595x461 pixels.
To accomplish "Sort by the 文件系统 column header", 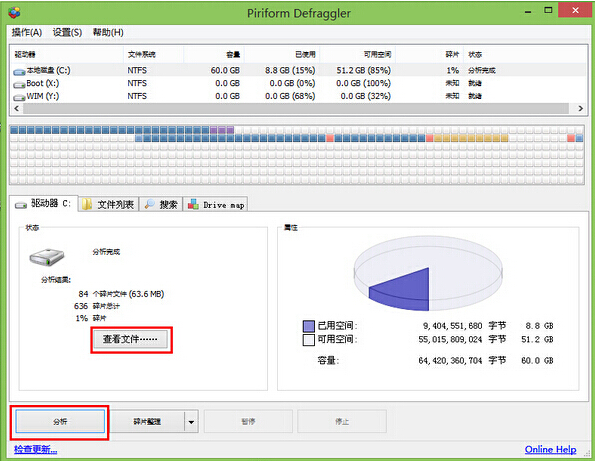I will tap(153, 54).
